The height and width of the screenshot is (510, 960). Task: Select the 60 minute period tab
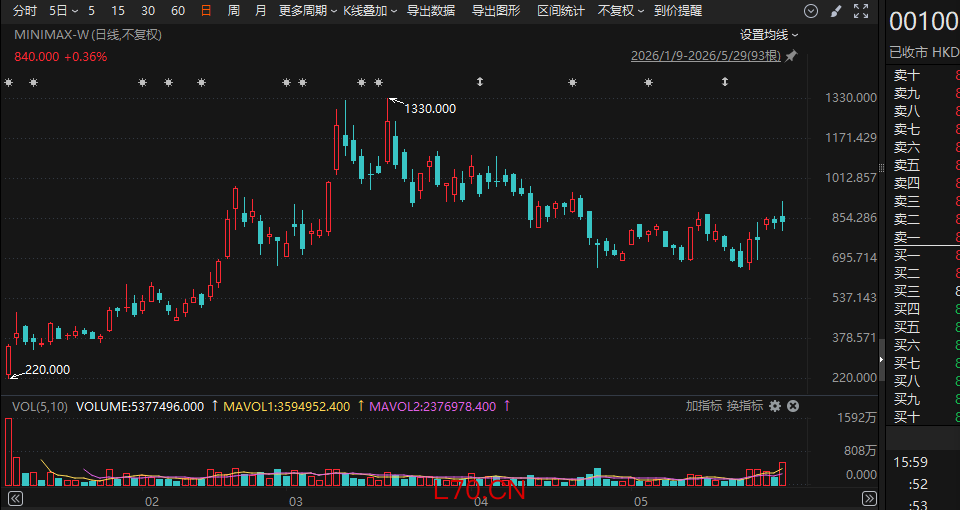178,11
